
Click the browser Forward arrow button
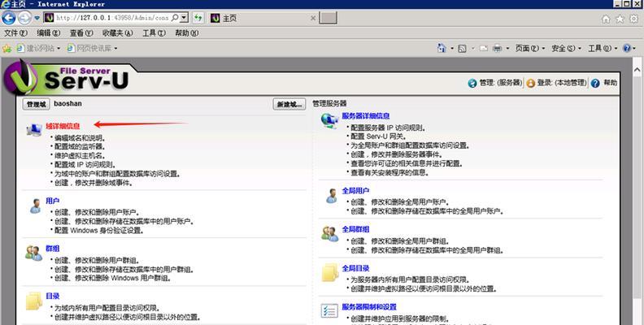pos(24,18)
